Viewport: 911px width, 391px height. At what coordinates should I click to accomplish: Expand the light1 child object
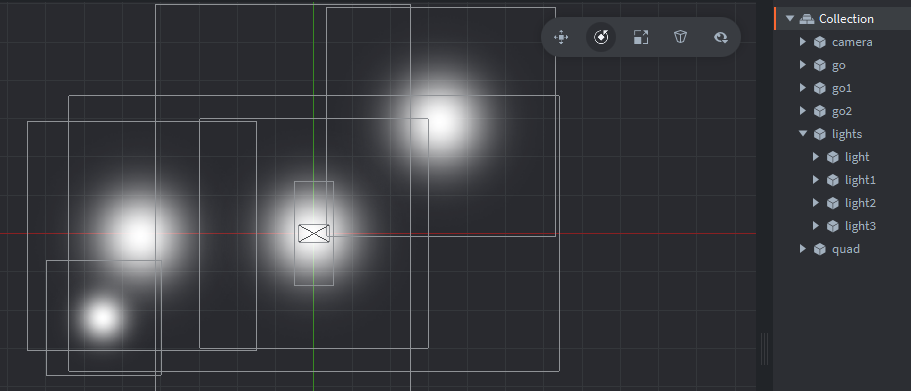(816, 180)
